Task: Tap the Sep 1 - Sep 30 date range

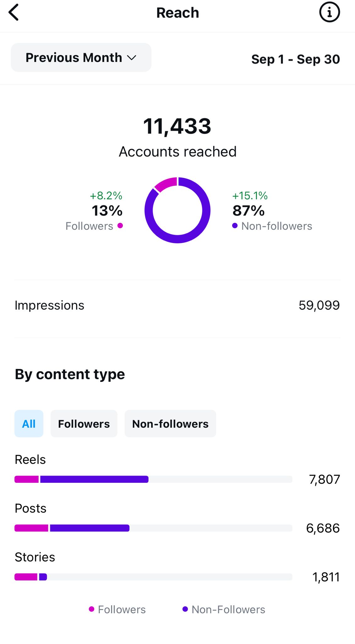Action: (295, 59)
